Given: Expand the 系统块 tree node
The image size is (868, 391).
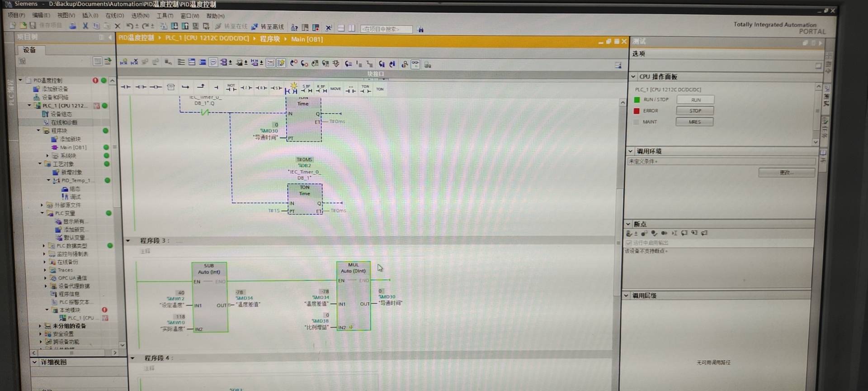Looking at the screenshot, I should click(x=47, y=156).
